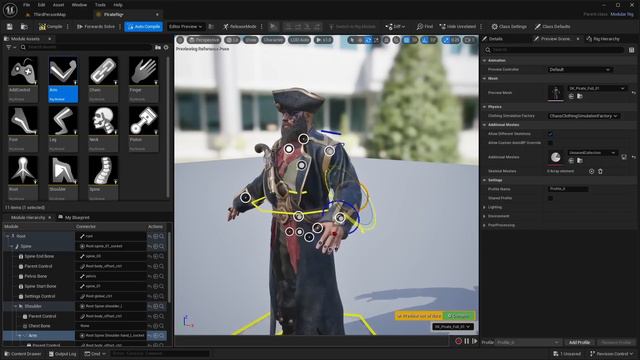This screenshot has width=640, height=360.
Task: Open the Clothing Simulation Factory dropdown
Action: click(x=584, y=116)
